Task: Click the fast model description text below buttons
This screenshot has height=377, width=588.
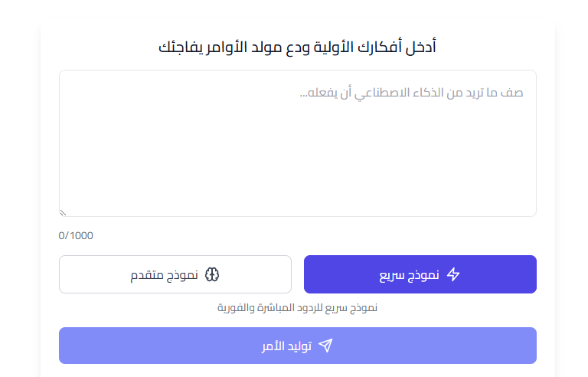Action: [x=297, y=308]
